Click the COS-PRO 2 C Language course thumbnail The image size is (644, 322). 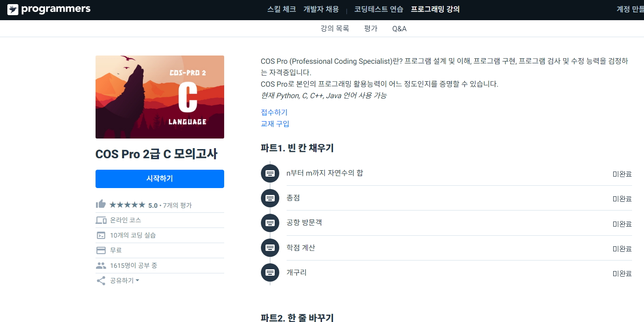tap(160, 97)
